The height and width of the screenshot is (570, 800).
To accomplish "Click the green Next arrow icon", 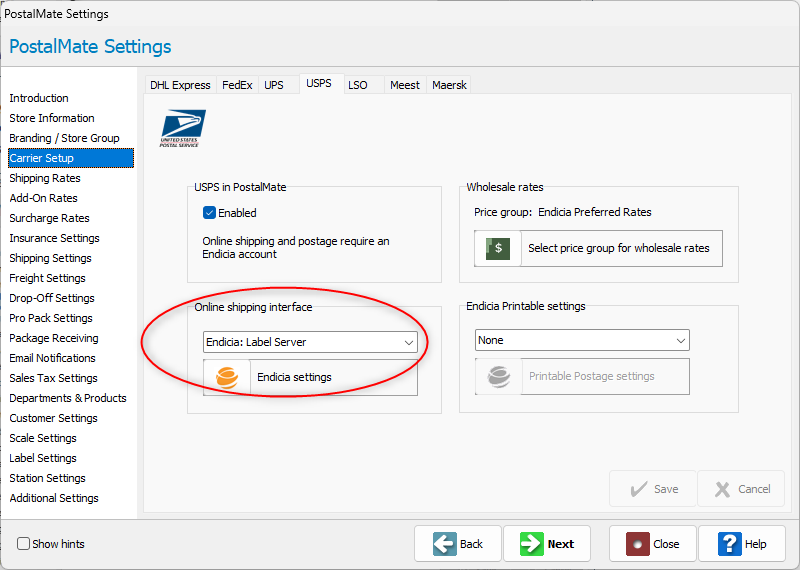I will pyautogui.click(x=532, y=544).
